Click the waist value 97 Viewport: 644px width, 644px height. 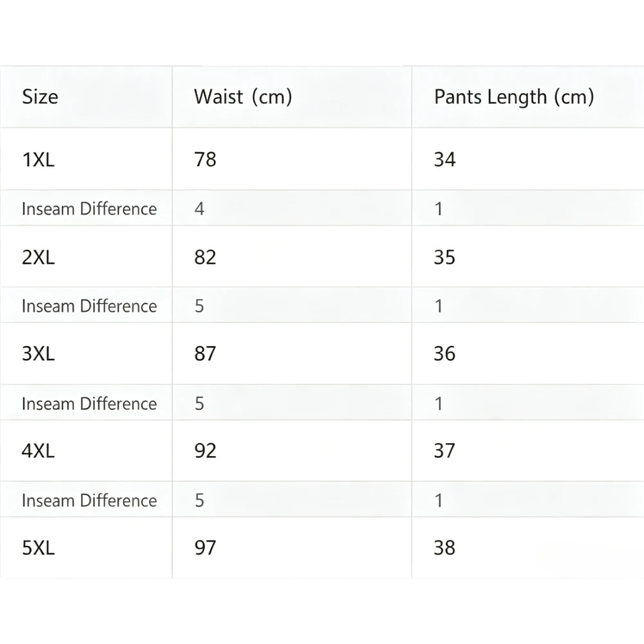point(205,547)
